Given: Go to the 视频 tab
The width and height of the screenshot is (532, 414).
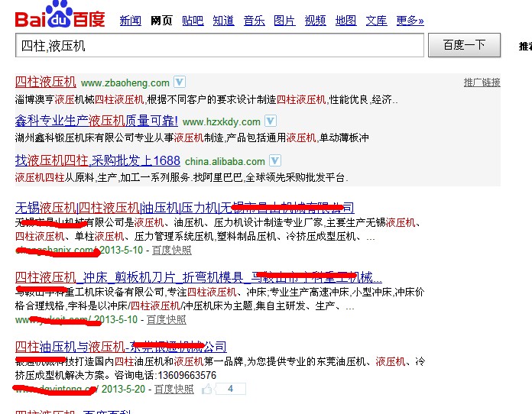Looking at the screenshot, I should point(315,21).
